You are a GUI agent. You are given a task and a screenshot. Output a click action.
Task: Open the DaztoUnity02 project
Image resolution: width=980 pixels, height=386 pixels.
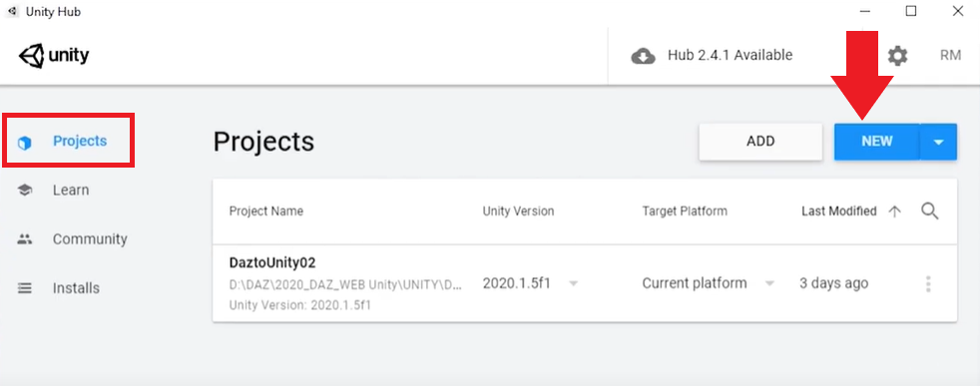point(271,263)
